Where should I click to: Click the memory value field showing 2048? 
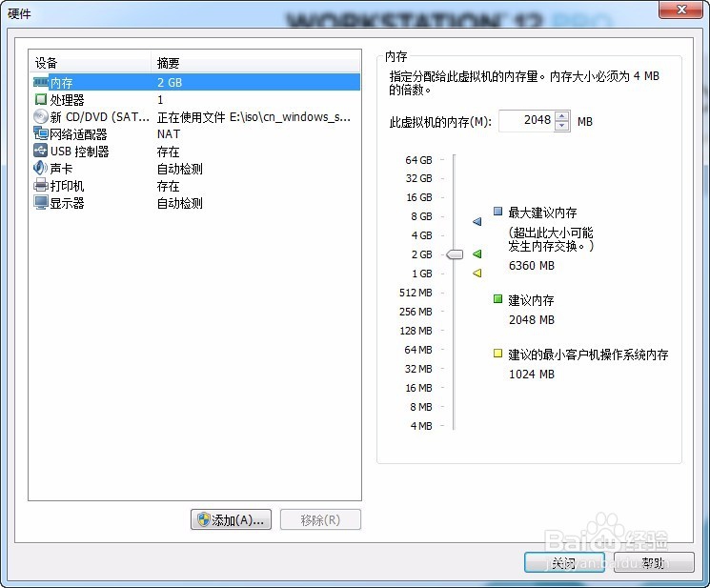click(526, 120)
